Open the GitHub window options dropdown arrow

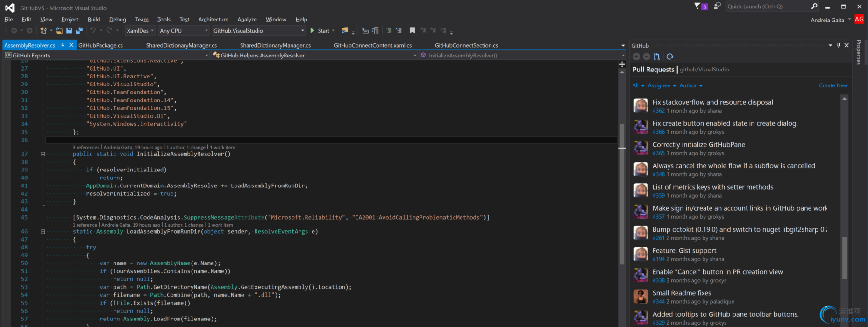830,45
